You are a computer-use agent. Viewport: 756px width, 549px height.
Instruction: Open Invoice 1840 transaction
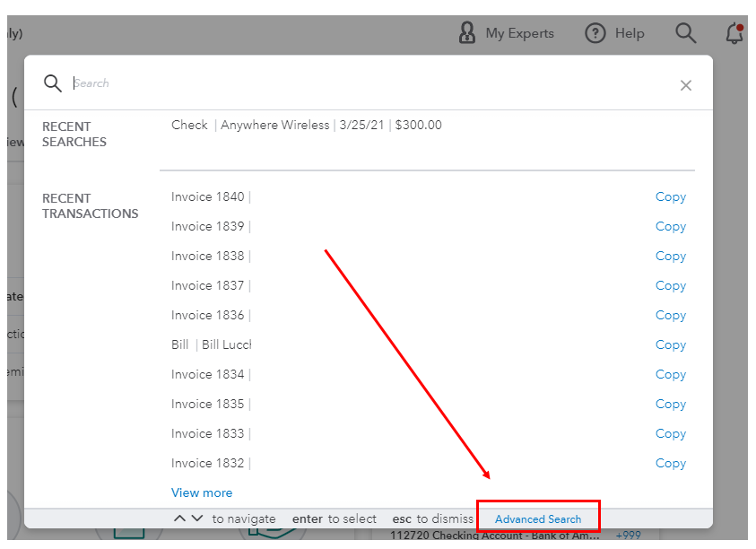tap(210, 196)
